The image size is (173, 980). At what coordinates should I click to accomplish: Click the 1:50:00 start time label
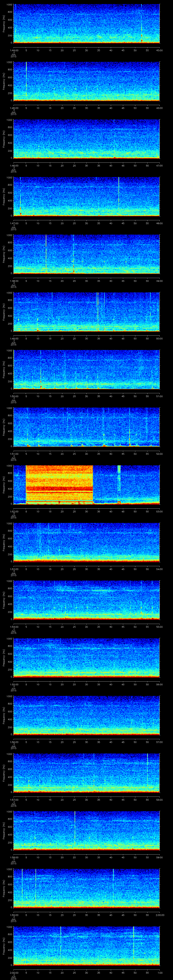[14, 396]
